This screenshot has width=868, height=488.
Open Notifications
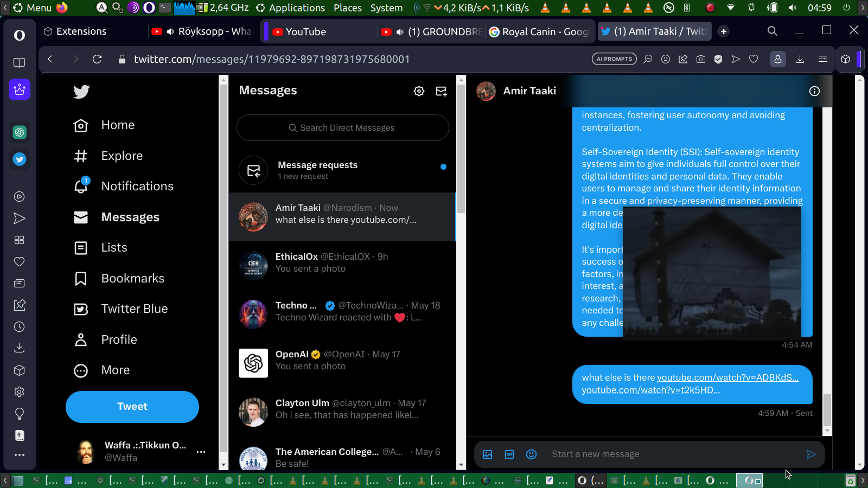point(123,187)
